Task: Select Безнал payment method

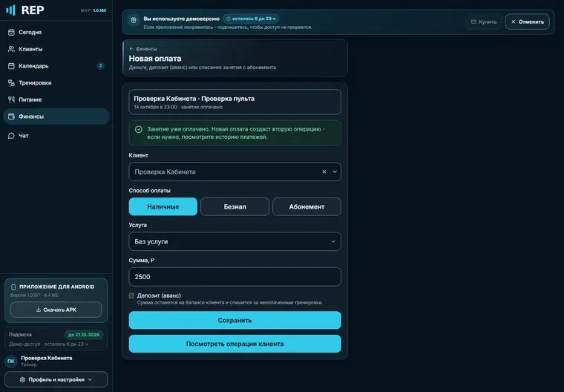Action: click(x=235, y=206)
